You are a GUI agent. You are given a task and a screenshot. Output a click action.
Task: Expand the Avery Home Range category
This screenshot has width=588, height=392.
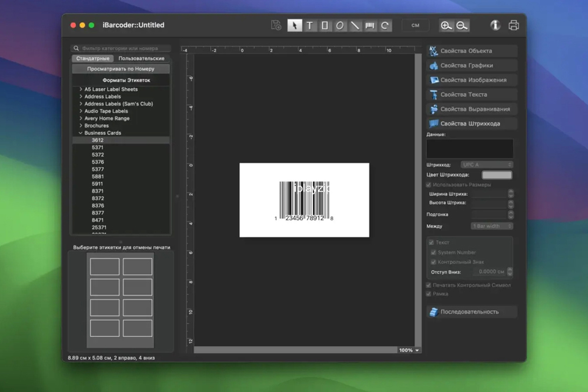pyautogui.click(x=81, y=118)
